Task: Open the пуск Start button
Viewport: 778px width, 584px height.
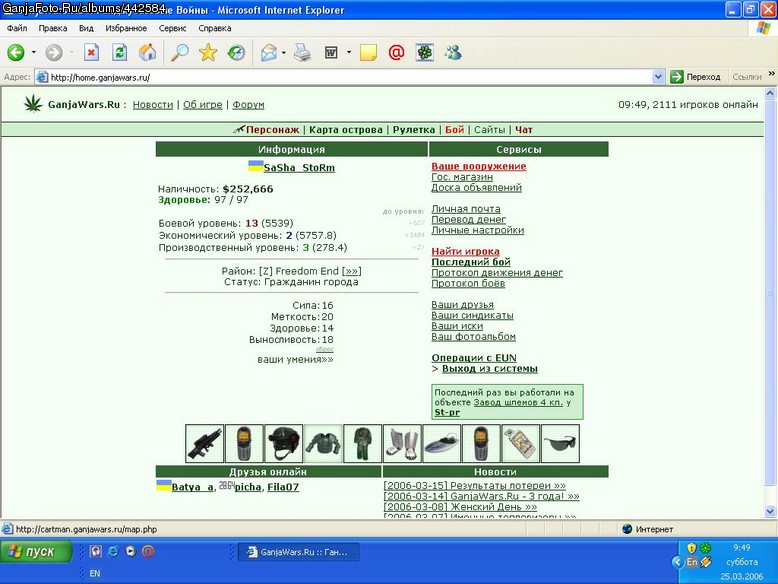Action: click(x=36, y=552)
